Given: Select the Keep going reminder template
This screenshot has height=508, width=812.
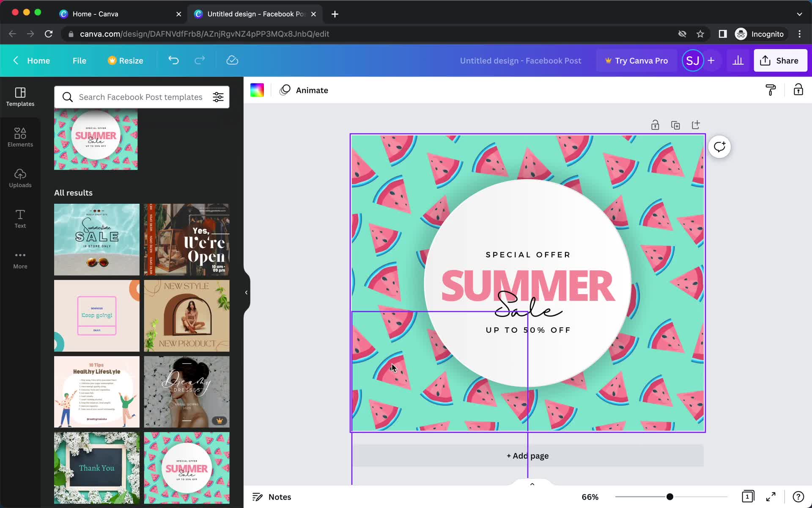Looking at the screenshot, I should [x=96, y=315].
